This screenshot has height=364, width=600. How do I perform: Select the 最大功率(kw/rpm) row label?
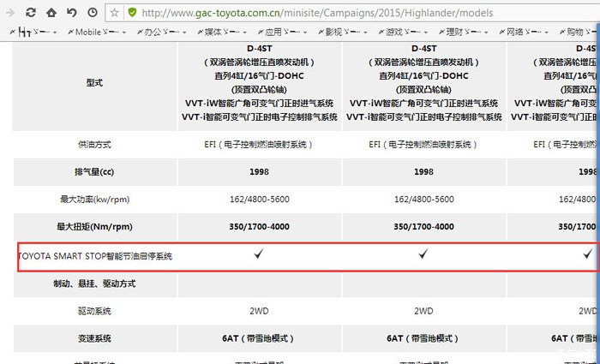pyautogui.click(x=94, y=200)
